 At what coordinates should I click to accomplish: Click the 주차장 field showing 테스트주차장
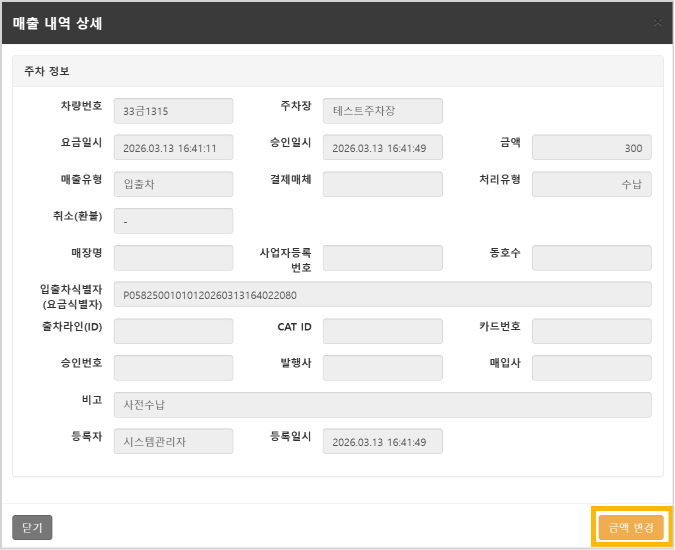point(382,111)
